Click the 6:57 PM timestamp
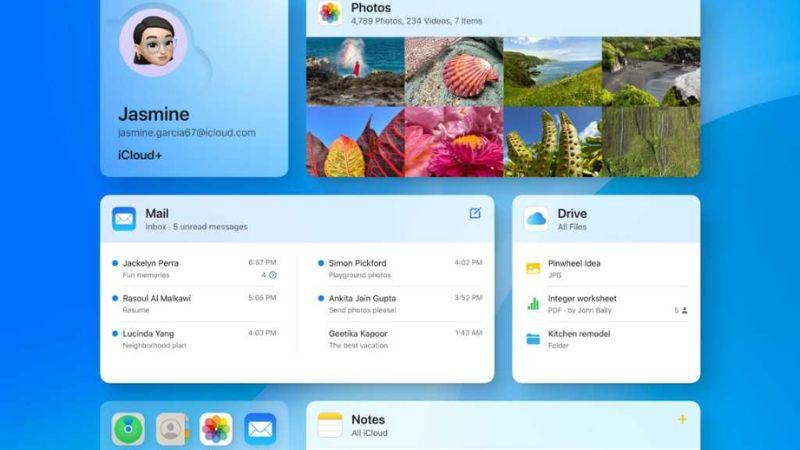 point(262,262)
